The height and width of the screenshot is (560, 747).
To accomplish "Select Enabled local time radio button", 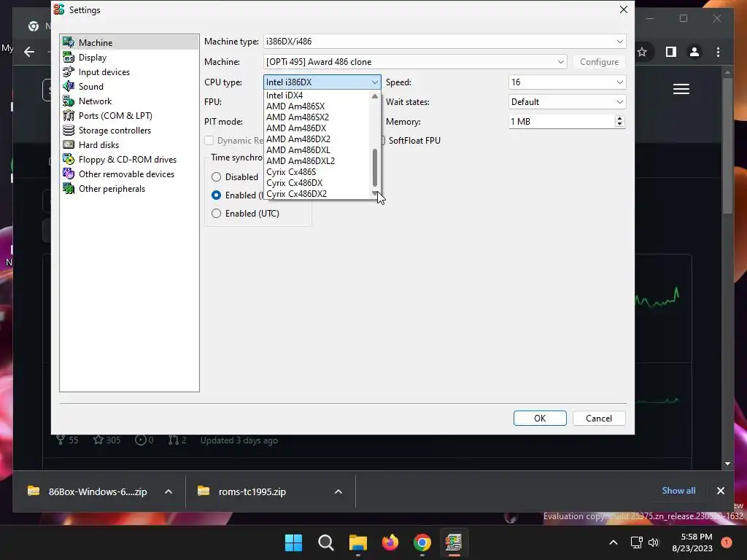I will (216, 195).
